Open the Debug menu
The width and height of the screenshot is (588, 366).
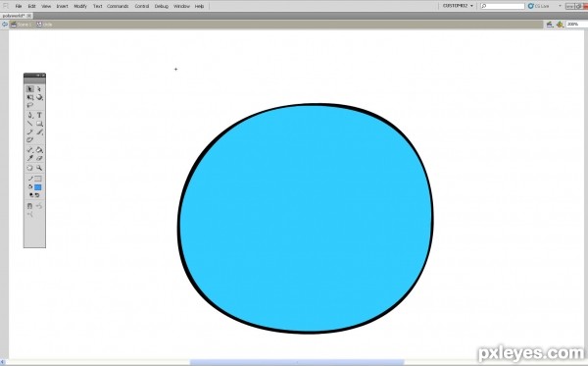tap(162, 7)
